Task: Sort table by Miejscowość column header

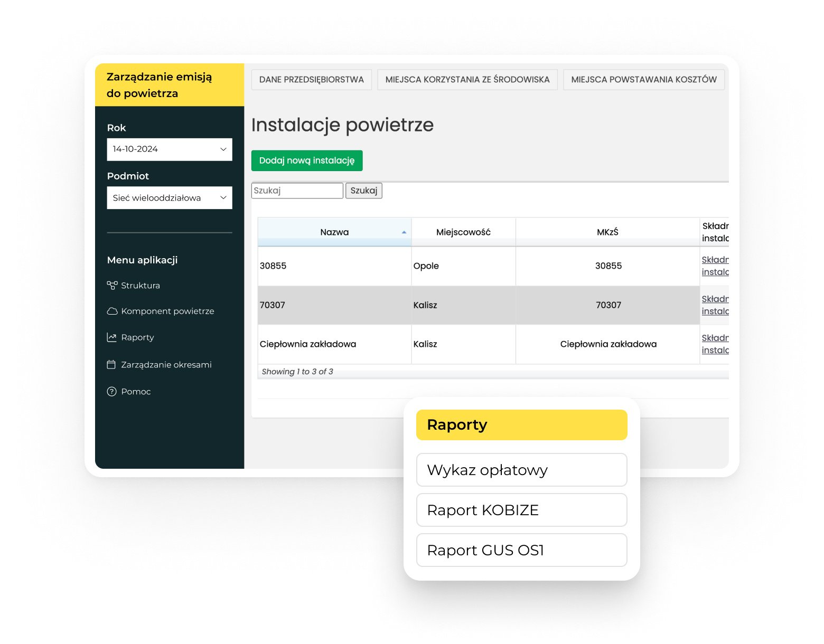Action: tap(463, 232)
